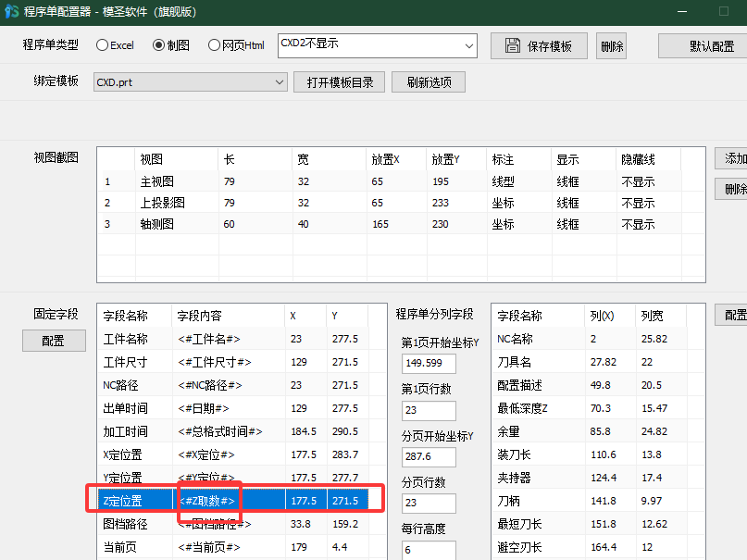Select the Z定位置 highlighted row
This screenshot has width=747, height=560.
[x=233, y=501]
